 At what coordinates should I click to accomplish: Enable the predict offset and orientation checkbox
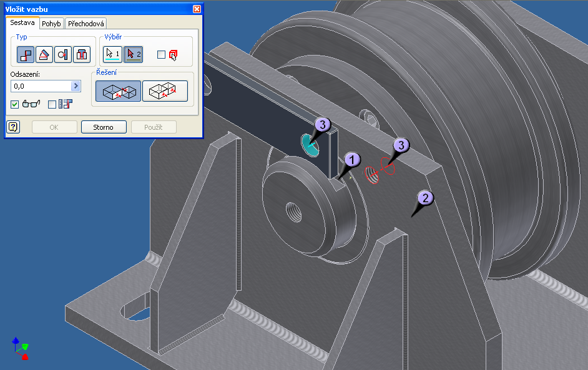[52, 104]
